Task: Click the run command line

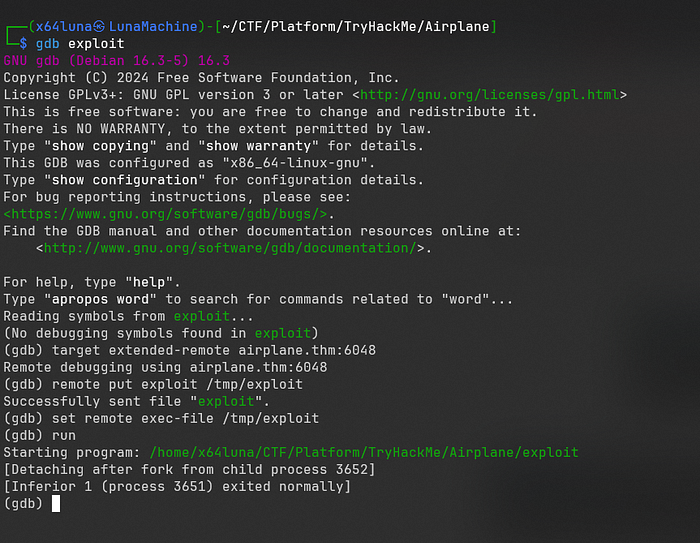Action: coord(64,435)
